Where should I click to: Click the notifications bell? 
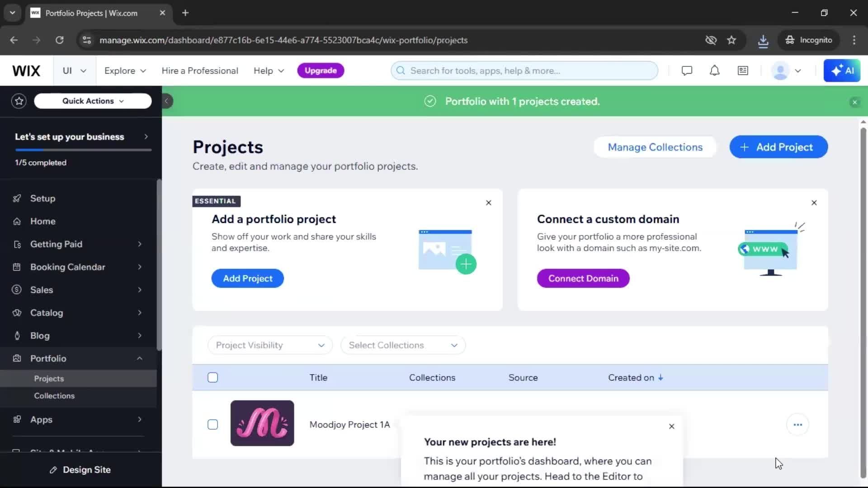pos(714,70)
